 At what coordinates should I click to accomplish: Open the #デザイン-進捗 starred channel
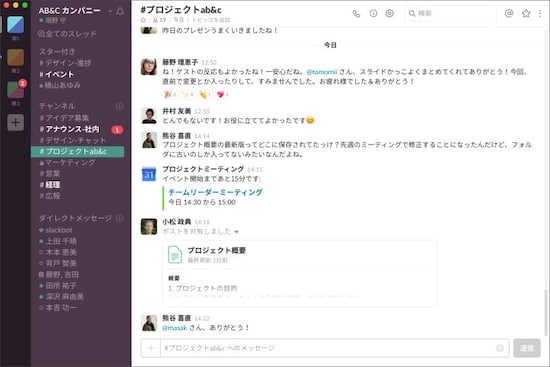click(65, 63)
